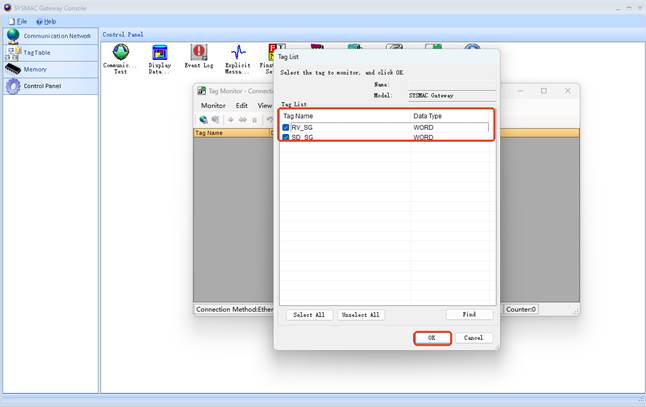Uncheck the SD_SG tag checkbox
The image size is (646, 407).
click(x=286, y=137)
